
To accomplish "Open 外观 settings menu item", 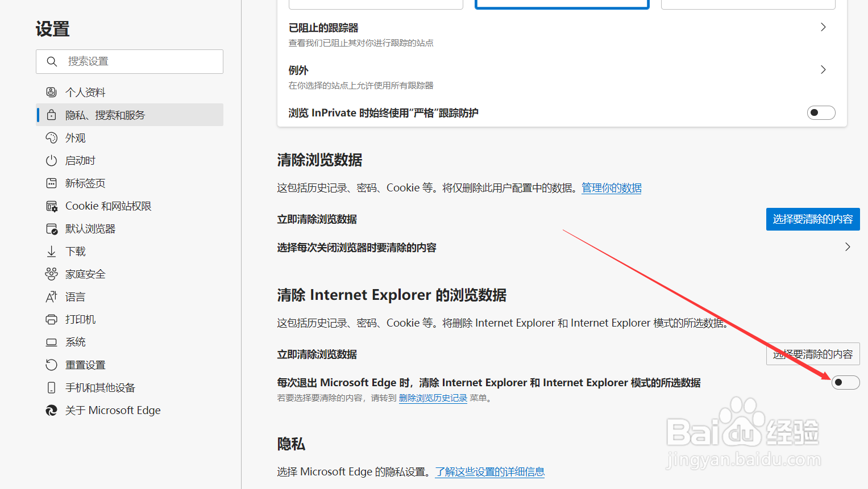I will tap(130, 137).
